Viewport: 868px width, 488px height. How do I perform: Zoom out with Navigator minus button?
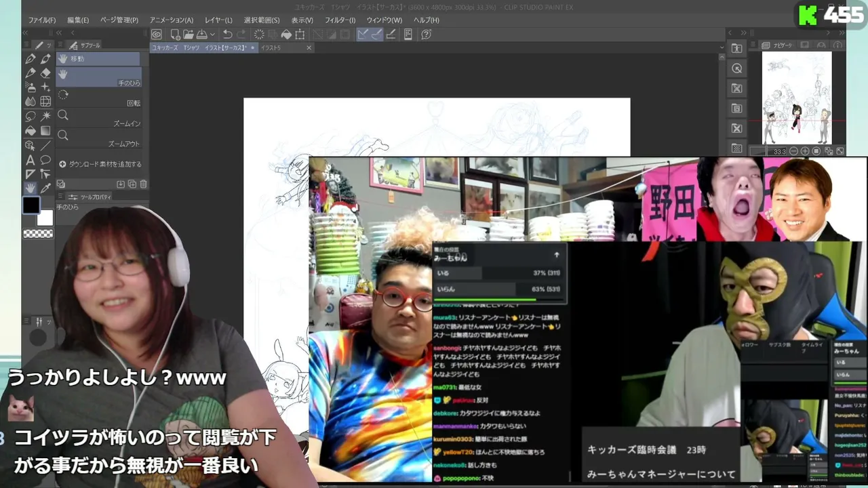[x=793, y=151]
